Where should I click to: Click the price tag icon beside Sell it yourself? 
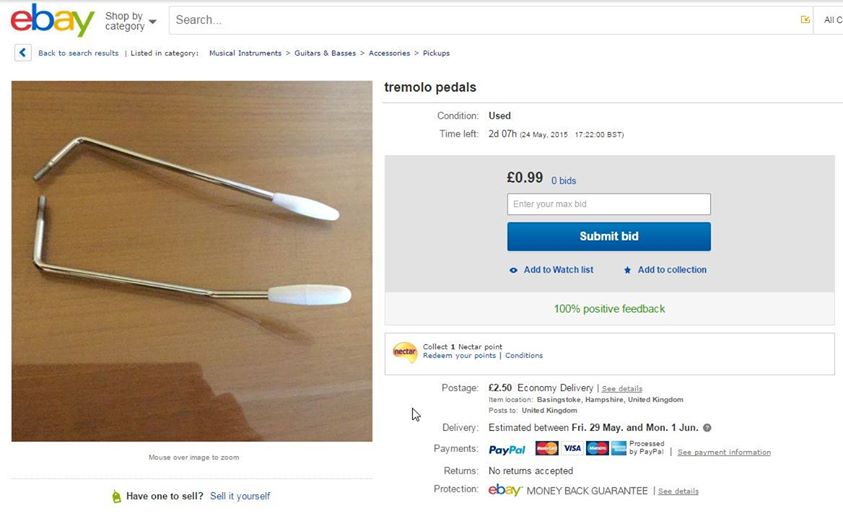click(x=116, y=496)
